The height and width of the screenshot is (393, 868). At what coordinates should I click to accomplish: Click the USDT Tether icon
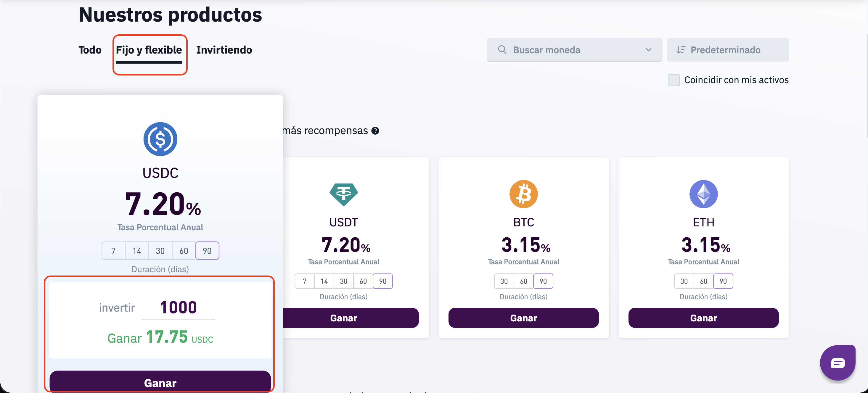click(343, 194)
